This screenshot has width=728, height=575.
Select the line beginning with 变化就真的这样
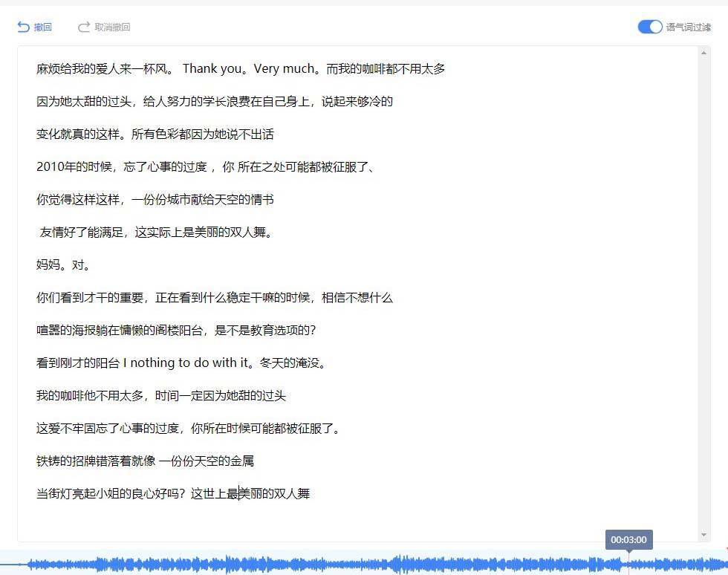click(x=155, y=134)
